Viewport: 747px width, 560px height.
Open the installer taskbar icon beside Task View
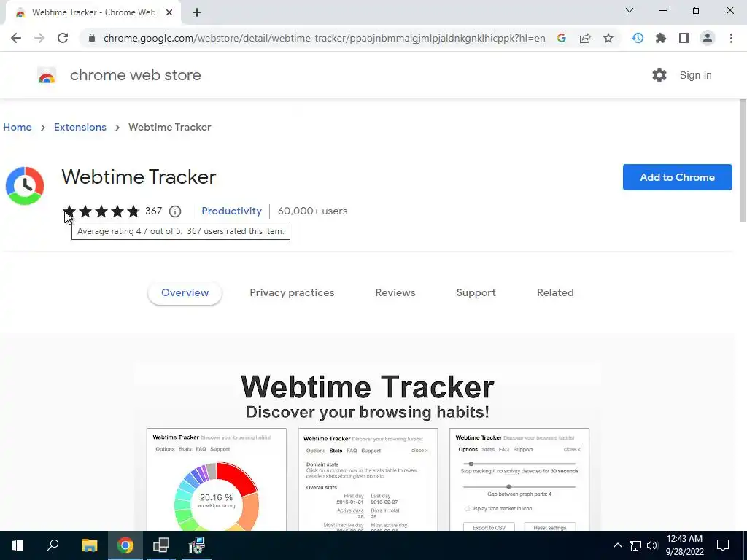197,545
